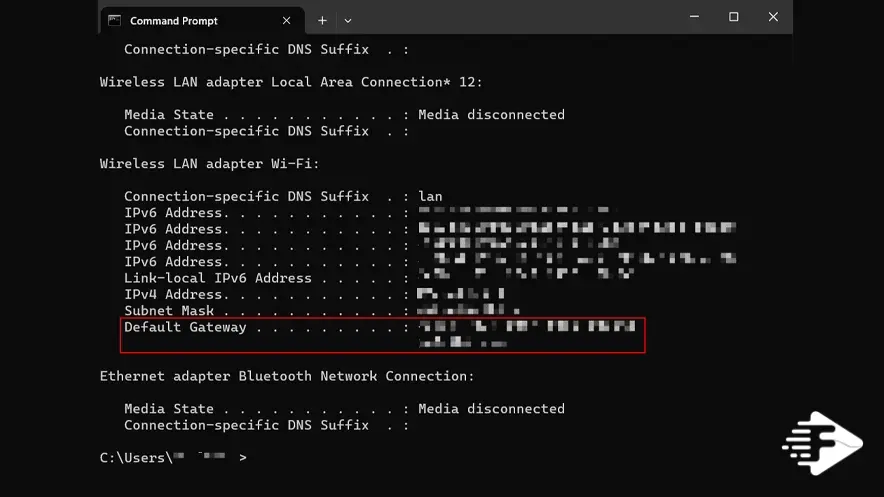Click the Link-local IPv6 Address label
This screenshot has width=884, height=497.
pyautogui.click(x=218, y=278)
